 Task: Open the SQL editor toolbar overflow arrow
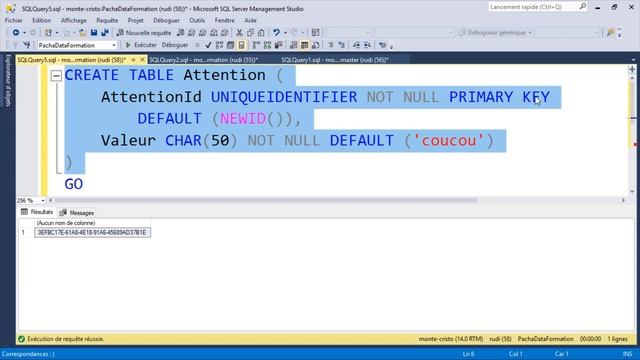391,47
